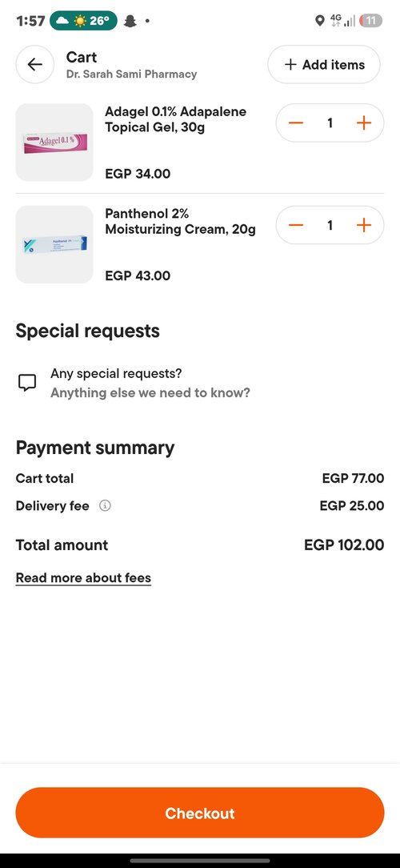This screenshot has height=868, width=400.
Task: Tap Dr. Sarah Sami Pharmacy subtitle
Action: [132, 74]
